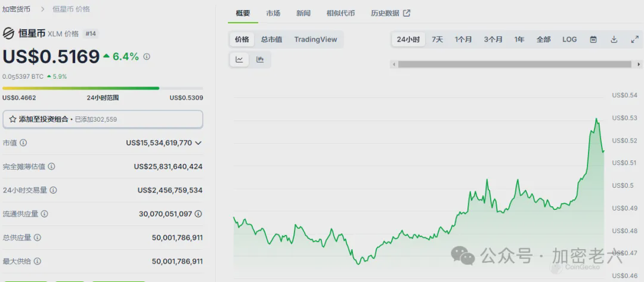644x282 pixels.
Task: Select the 总市值 chart toggle
Action: [x=271, y=39]
